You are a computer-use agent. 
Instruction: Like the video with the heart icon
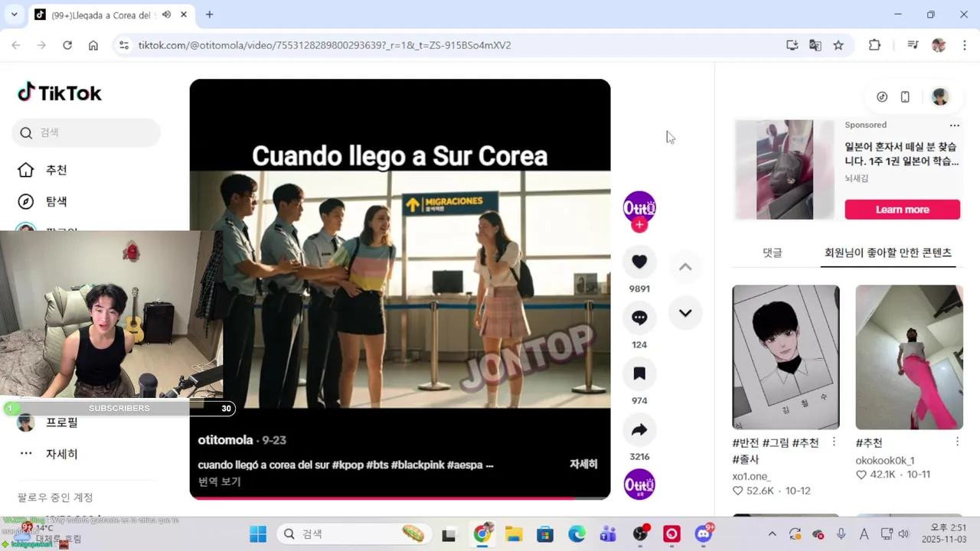(x=639, y=262)
